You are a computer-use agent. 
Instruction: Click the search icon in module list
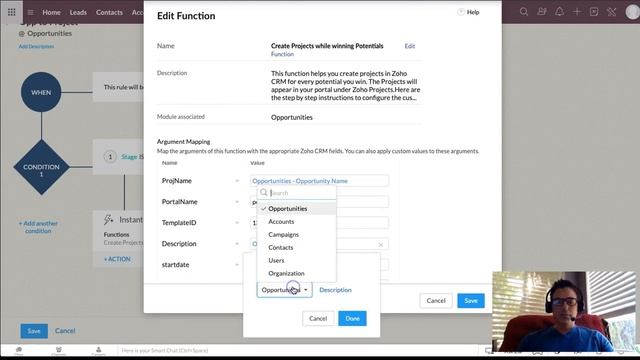(264, 192)
